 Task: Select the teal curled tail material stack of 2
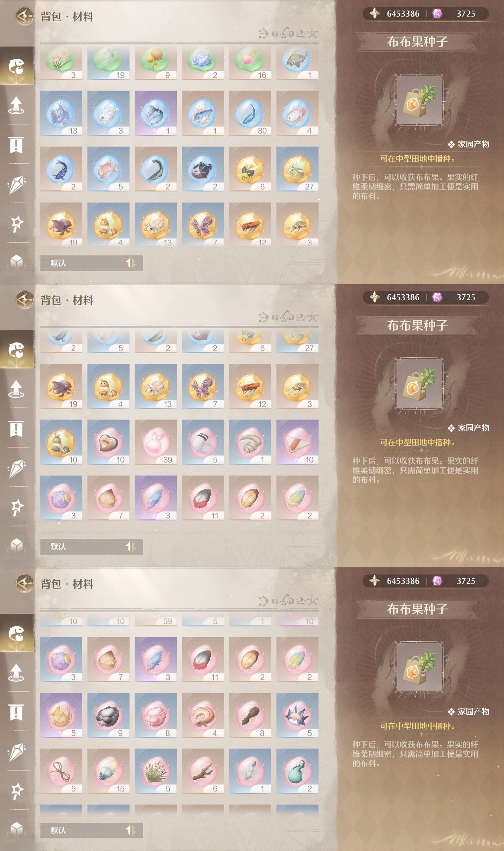(297, 771)
